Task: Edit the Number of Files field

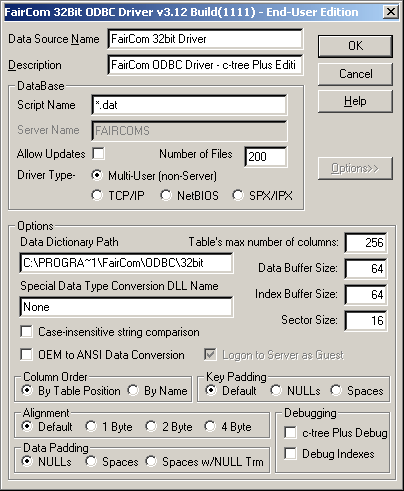Action: pos(266,157)
